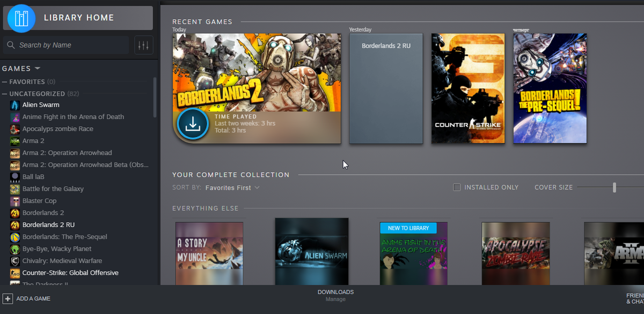Click Chivalry: Medieval Warfare icon
The height and width of the screenshot is (314, 644).
point(15,261)
